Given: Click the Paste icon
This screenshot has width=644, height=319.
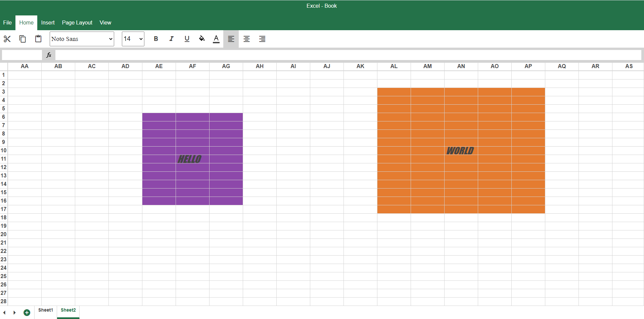Looking at the screenshot, I should [38, 39].
